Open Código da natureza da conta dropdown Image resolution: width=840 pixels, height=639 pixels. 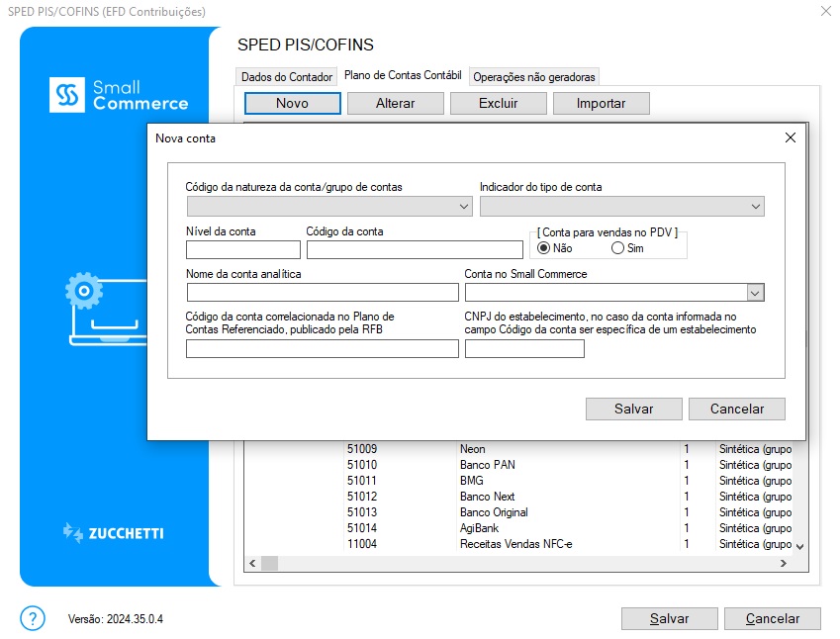pos(329,207)
